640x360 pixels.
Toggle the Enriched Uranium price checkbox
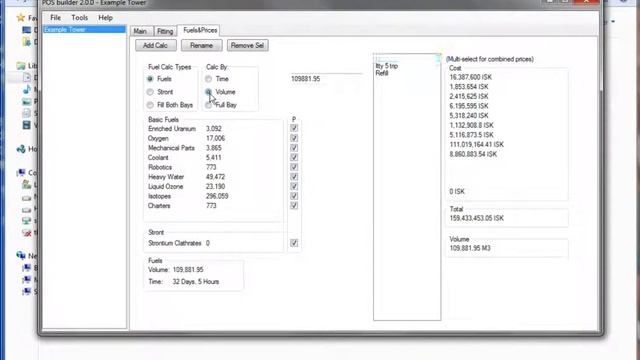pyautogui.click(x=294, y=128)
